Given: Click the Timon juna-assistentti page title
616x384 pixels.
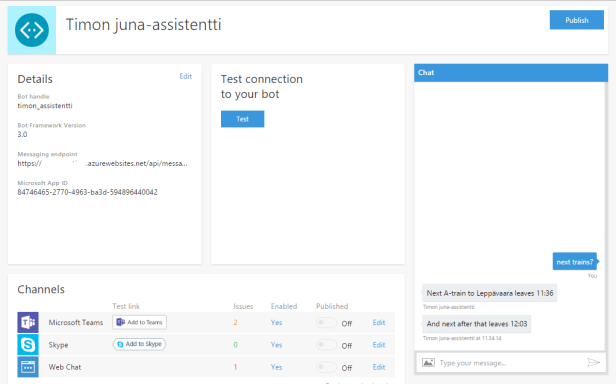Looking at the screenshot, I should pos(143,24).
